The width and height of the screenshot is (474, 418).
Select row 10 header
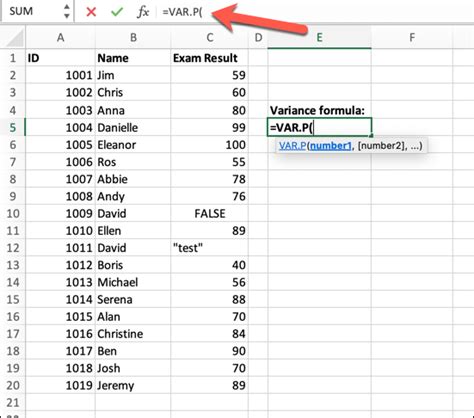click(x=13, y=213)
